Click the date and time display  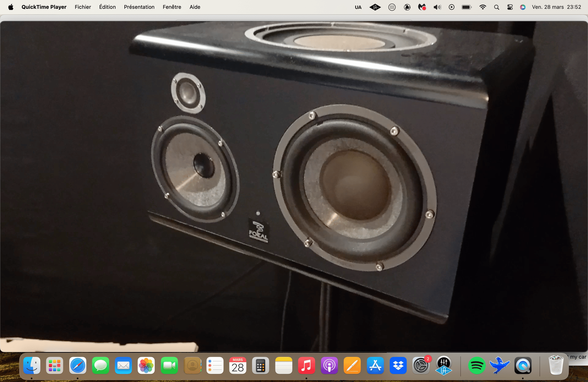click(556, 7)
